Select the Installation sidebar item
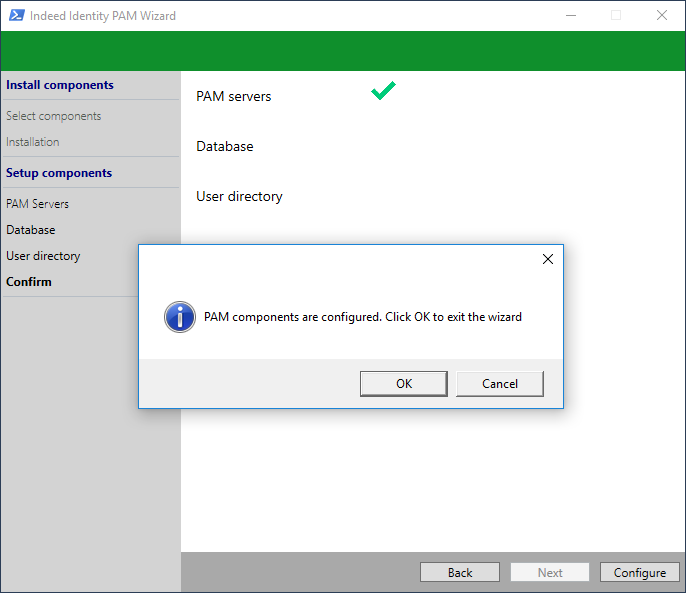The height and width of the screenshot is (593, 686). click(33, 142)
